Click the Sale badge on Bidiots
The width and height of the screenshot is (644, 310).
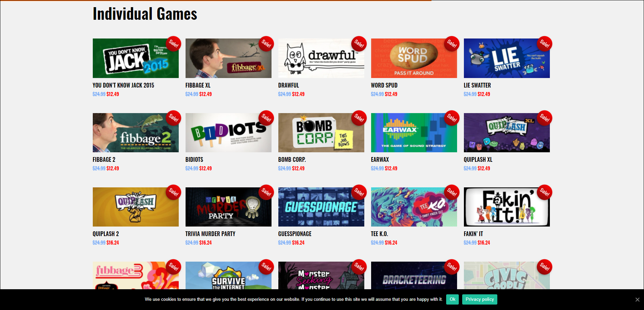coord(266,118)
